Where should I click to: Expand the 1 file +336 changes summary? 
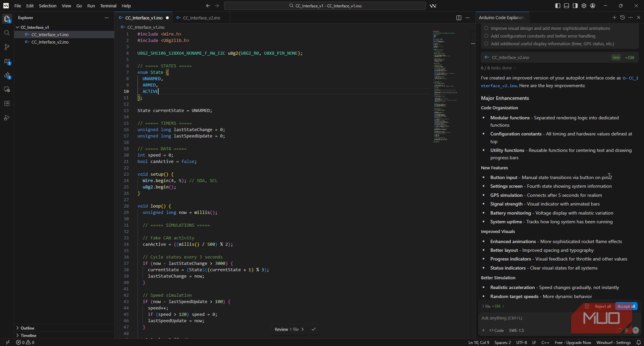pos(493,306)
